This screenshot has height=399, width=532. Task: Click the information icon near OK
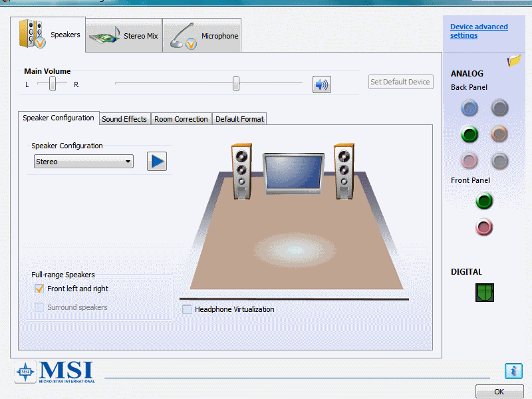tap(513, 371)
